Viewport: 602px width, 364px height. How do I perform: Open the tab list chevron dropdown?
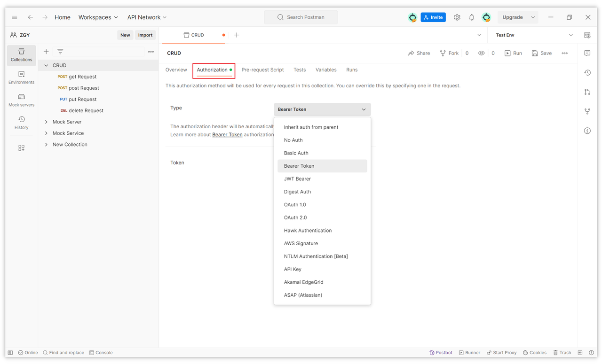tap(479, 35)
